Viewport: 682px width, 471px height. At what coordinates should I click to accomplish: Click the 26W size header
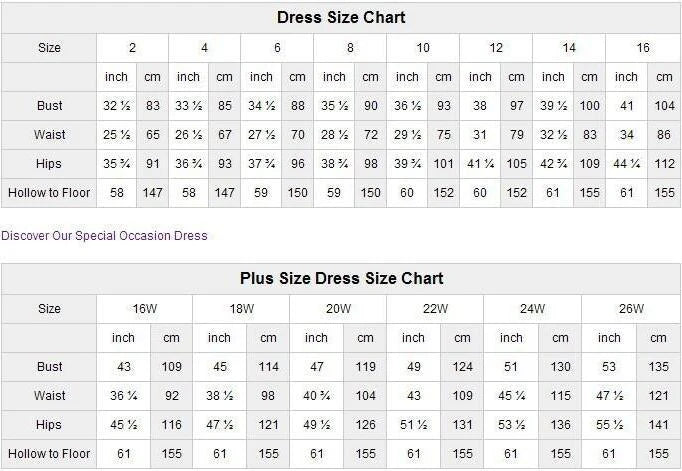[x=631, y=309]
